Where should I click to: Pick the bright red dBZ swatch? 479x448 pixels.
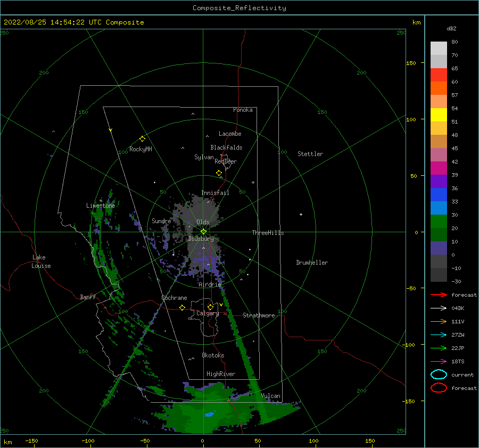tap(439, 75)
